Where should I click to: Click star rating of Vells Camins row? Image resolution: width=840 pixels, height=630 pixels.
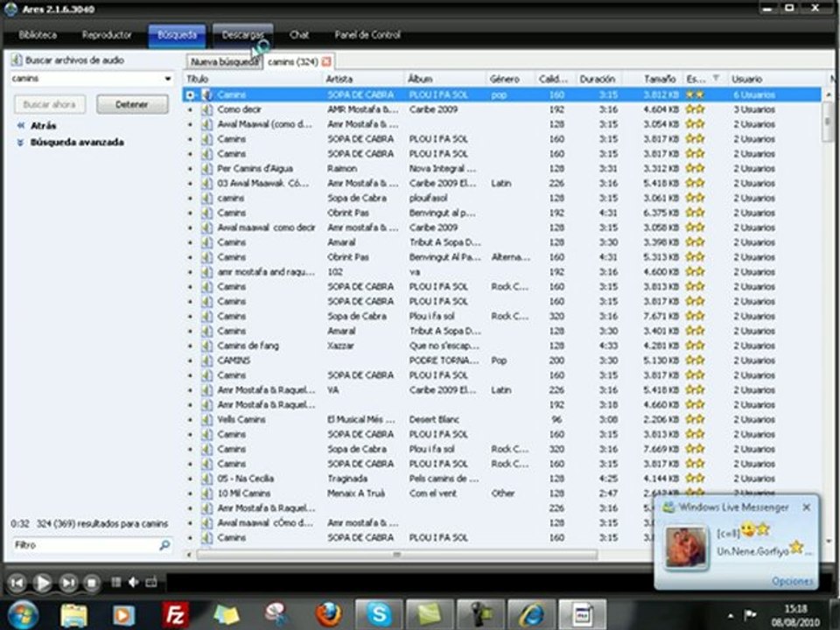click(x=696, y=419)
